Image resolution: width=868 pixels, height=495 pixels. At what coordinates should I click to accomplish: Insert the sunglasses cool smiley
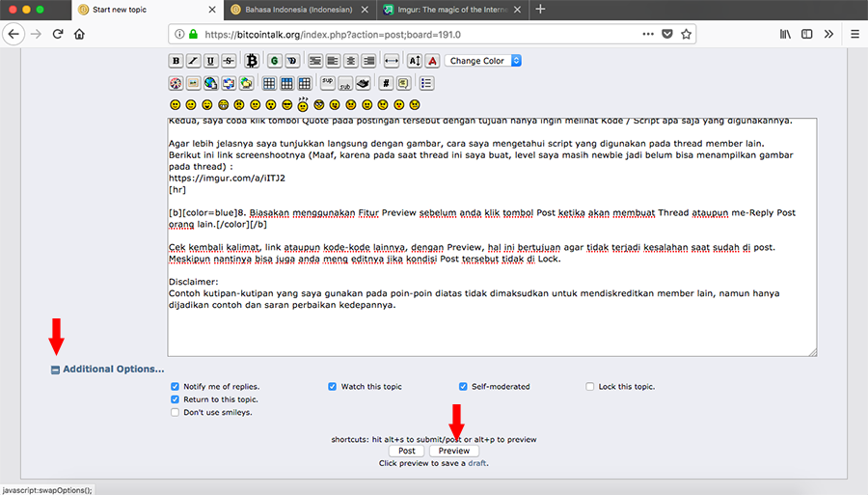(286, 104)
